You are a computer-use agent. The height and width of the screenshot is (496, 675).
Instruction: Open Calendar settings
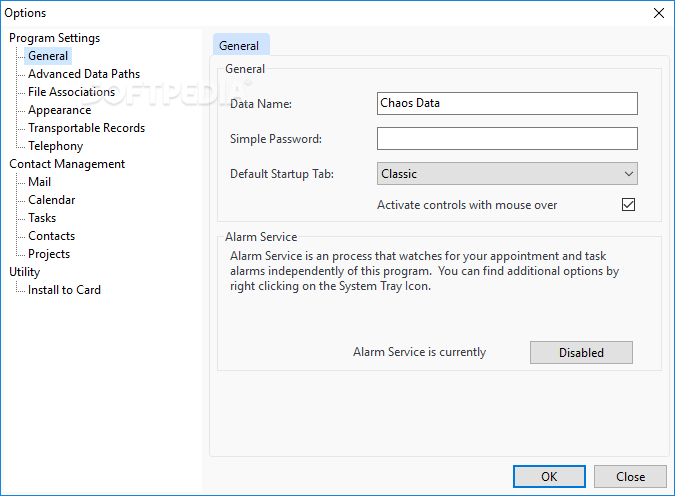point(52,200)
